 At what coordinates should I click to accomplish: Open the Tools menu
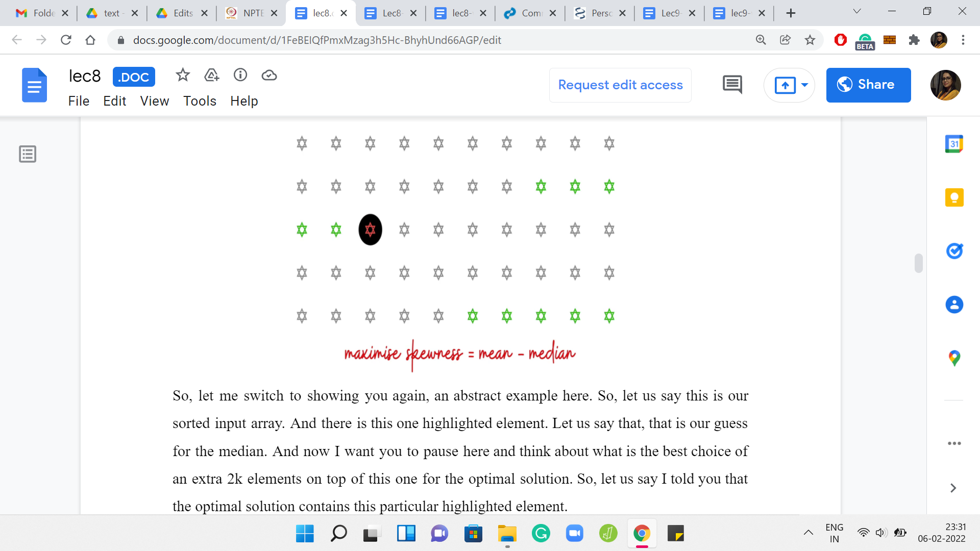200,101
